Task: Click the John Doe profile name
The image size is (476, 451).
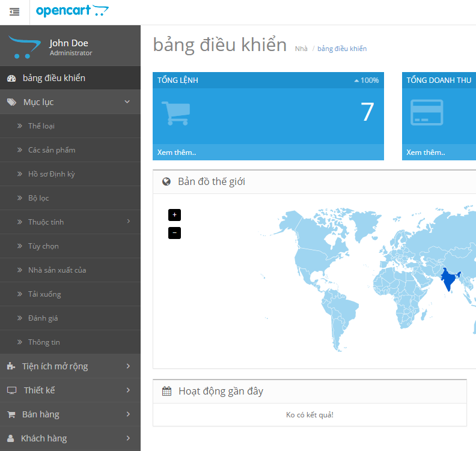Action: click(x=69, y=43)
